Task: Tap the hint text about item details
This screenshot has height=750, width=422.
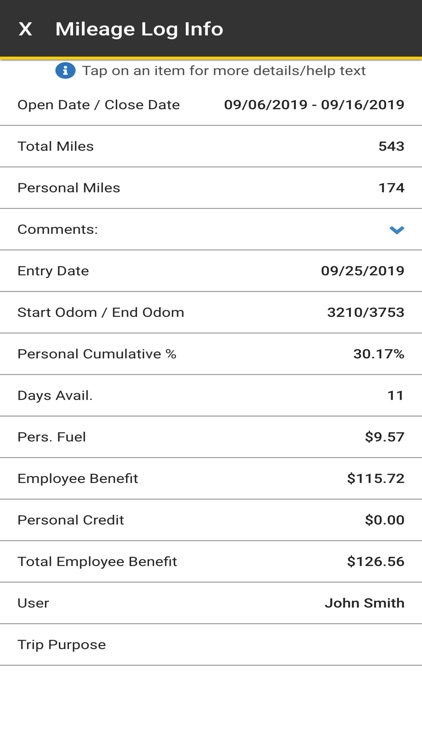Action: click(224, 71)
